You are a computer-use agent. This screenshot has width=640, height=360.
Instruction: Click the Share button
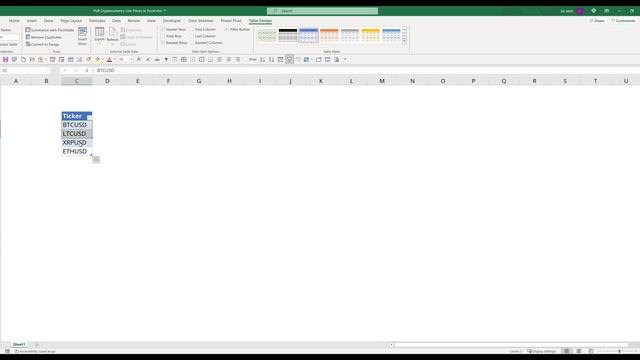coord(597,20)
